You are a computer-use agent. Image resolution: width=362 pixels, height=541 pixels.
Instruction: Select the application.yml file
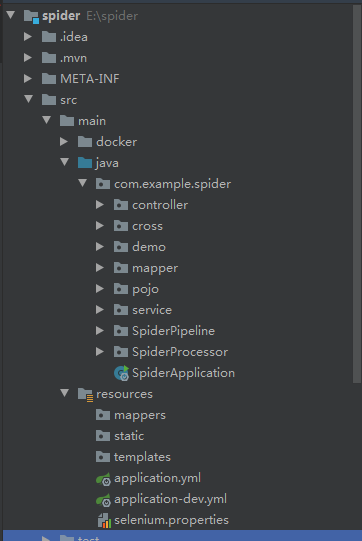[157, 479]
